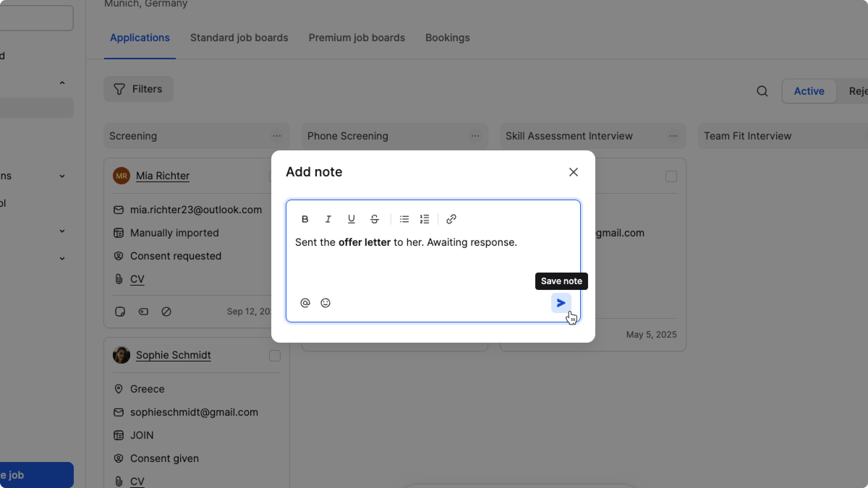
Task: Switch to the Active candidates toggle
Action: coord(809,91)
